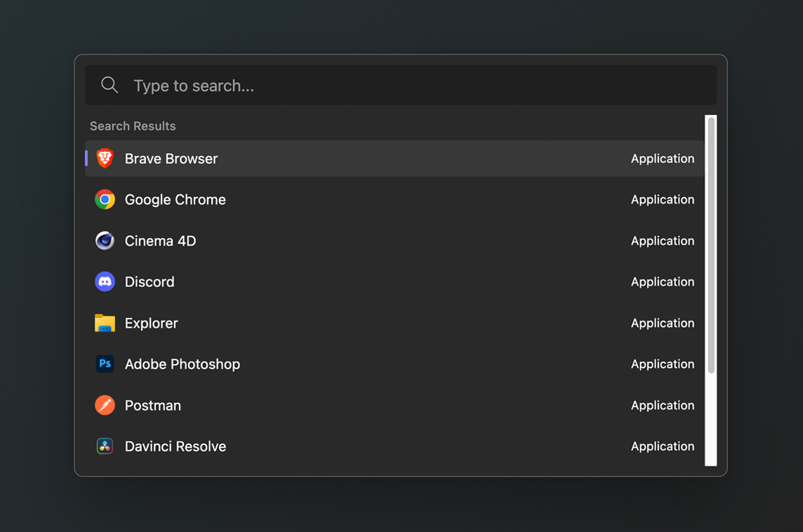
Task: Click the results list scrollbar thumb
Action: pos(711,245)
